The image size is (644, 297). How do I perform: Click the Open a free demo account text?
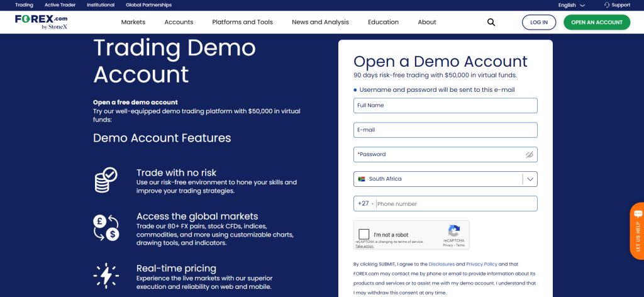pyautogui.click(x=135, y=103)
